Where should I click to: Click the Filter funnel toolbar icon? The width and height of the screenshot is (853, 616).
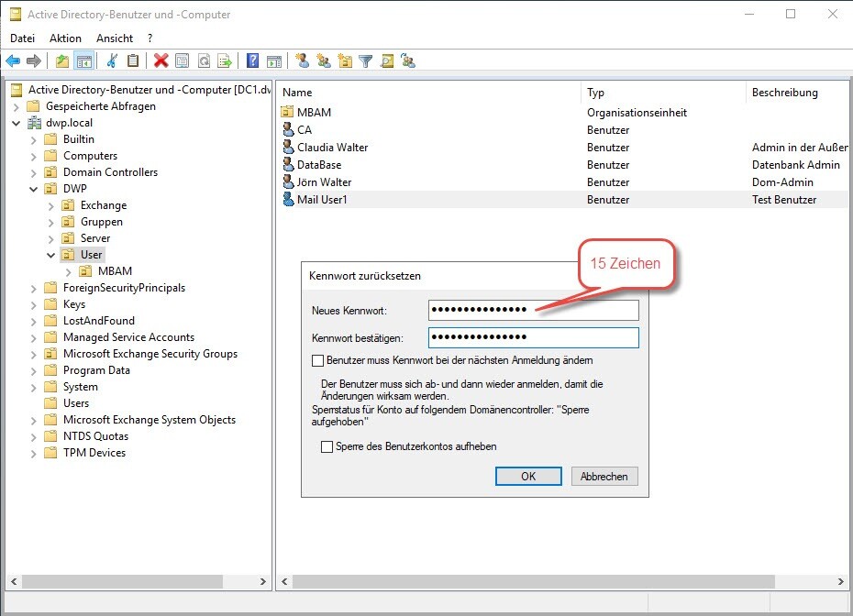[366, 61]
